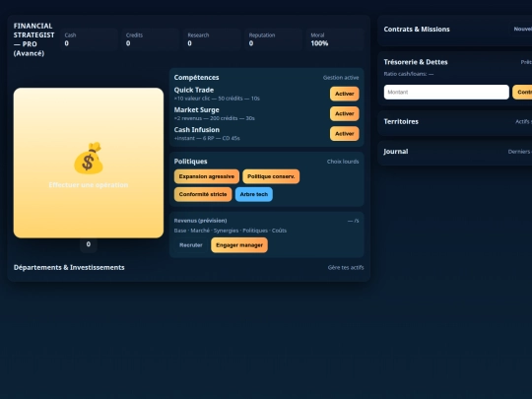Click the Gestion active label
532x399 pixels.
point(341,78)
